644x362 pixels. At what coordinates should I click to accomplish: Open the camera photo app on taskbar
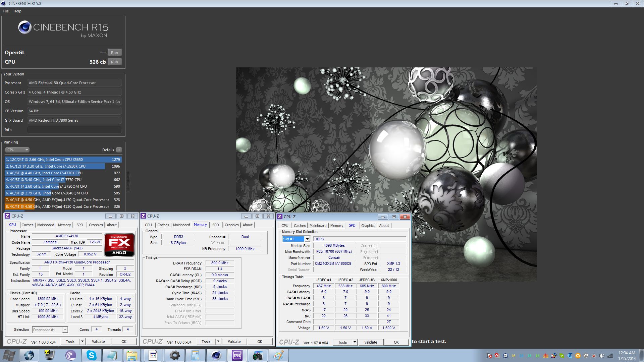(258, 355)
